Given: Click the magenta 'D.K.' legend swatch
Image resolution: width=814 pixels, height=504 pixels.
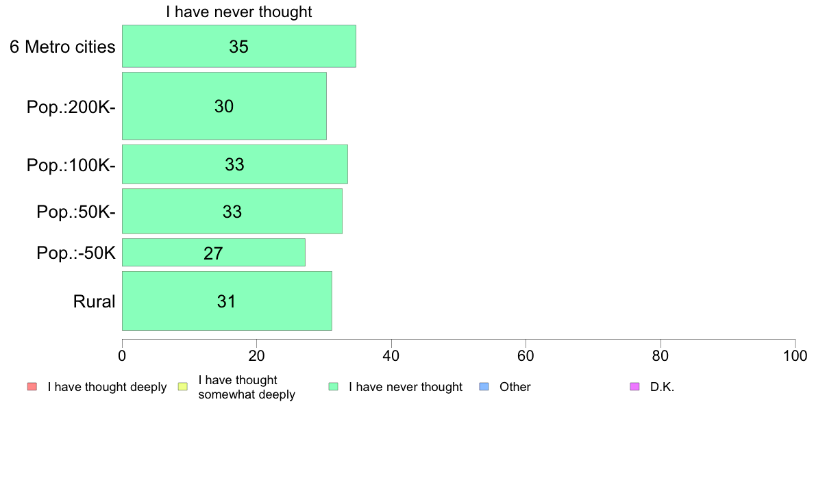Looking at the screenshot, I should tap(634, 387).
